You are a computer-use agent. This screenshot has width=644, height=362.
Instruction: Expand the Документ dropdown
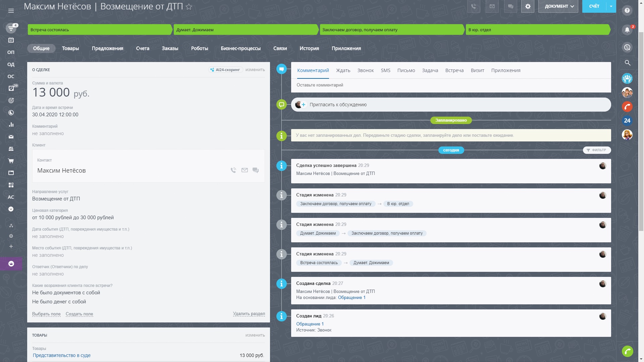558,6
